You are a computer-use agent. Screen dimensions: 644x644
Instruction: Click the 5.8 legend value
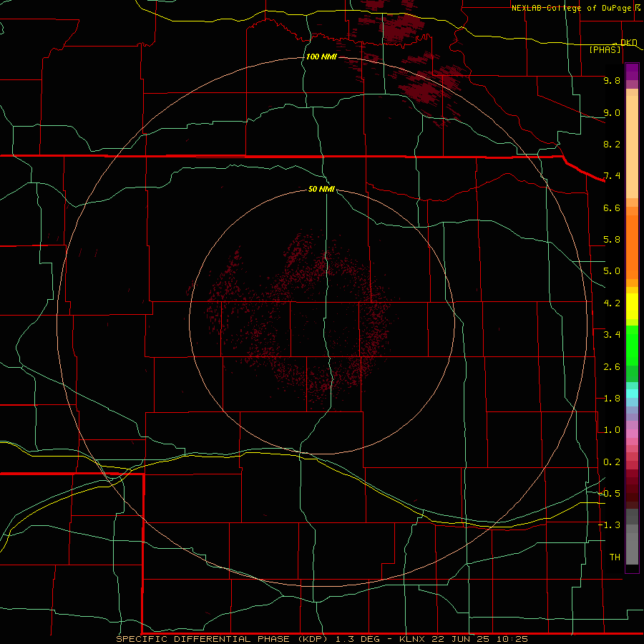click(x=612, y=240)
